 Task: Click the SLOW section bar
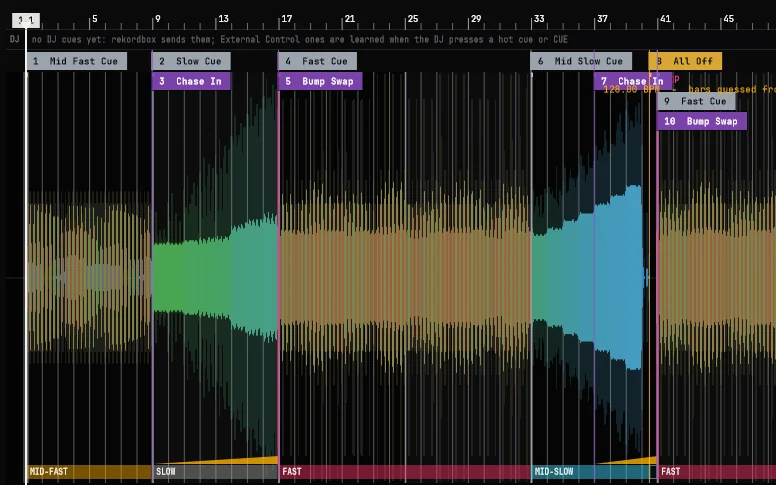click(x=215, y=472)
